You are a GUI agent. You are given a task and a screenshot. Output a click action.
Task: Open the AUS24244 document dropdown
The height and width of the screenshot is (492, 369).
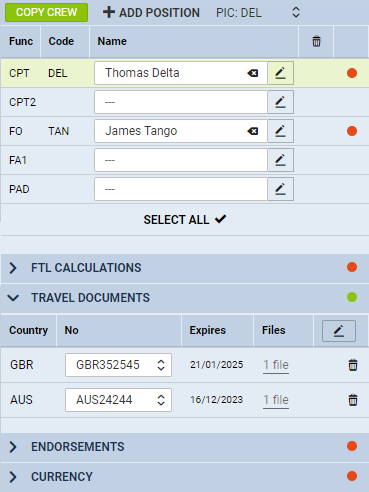click(x=118, y=400)
